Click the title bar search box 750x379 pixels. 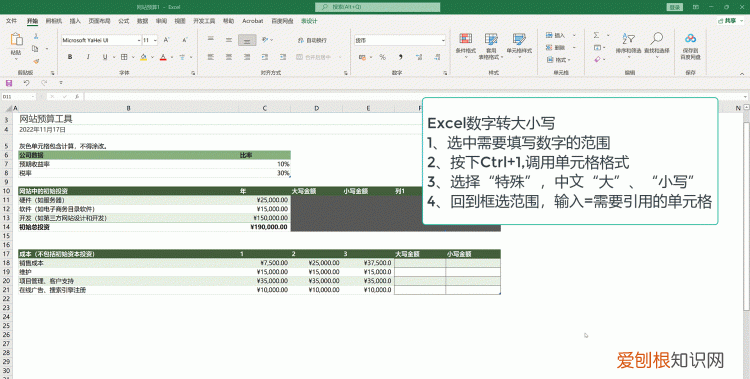click(377, 7)
